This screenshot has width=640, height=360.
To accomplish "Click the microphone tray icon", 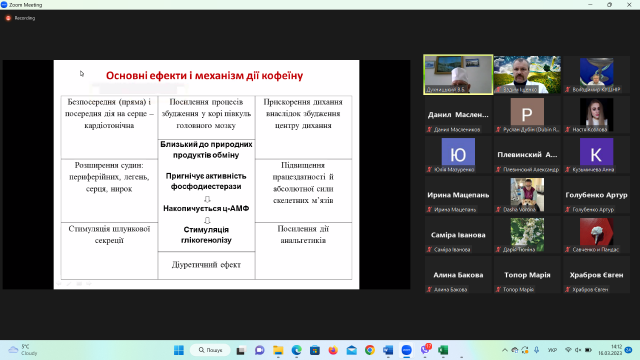I will point(536,350).
